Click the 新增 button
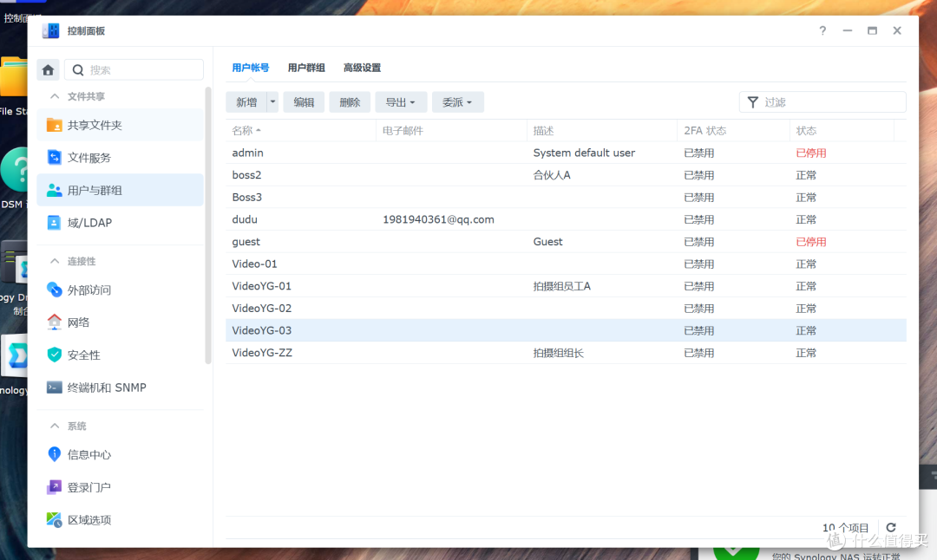The image size is (937, 560). click(246, 102)
